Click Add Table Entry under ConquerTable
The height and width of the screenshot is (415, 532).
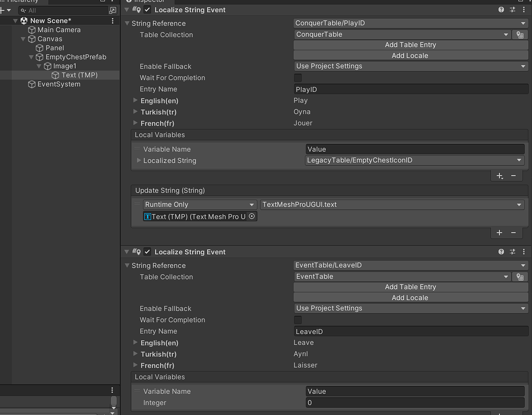pos(410,45)
